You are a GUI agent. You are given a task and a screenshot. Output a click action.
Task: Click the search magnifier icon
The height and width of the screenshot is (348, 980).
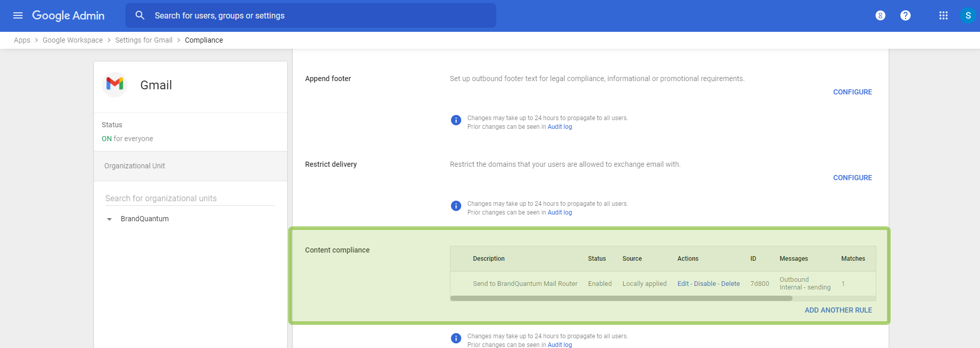click(x=140, y=15)
